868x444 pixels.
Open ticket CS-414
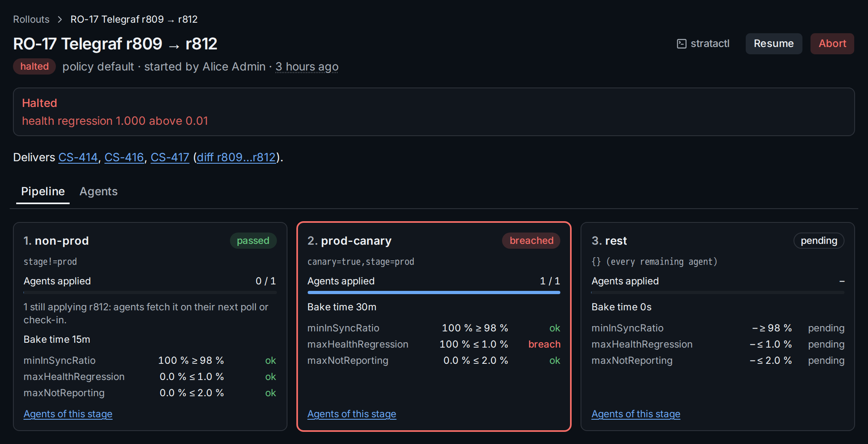point(78,157)
